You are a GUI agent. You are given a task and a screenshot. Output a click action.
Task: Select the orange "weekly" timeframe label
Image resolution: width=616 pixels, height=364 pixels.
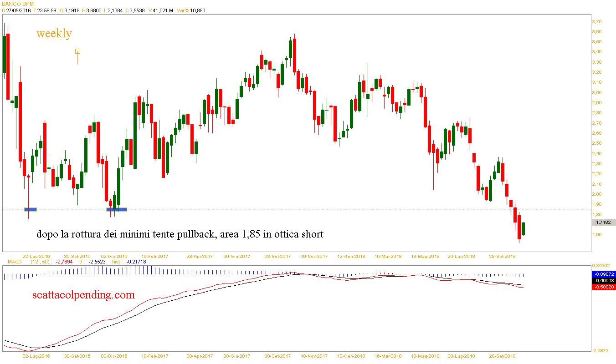(x=54, y=34)
